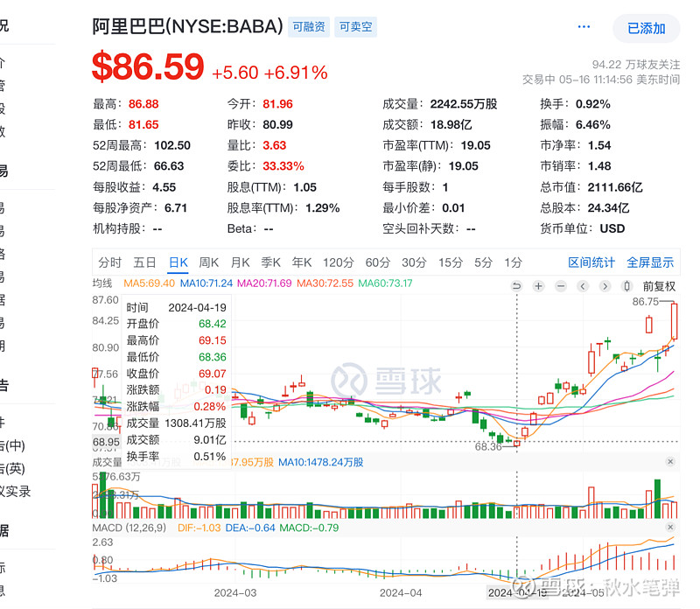Click the 2024-04 date axis label
700x609 pixels.
[x=401, y=593]
